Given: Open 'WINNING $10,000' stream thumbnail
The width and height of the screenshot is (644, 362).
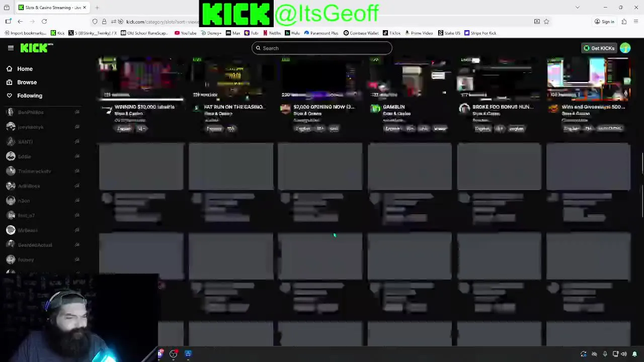Looking at the screenshot, I should tap(141, 78).
